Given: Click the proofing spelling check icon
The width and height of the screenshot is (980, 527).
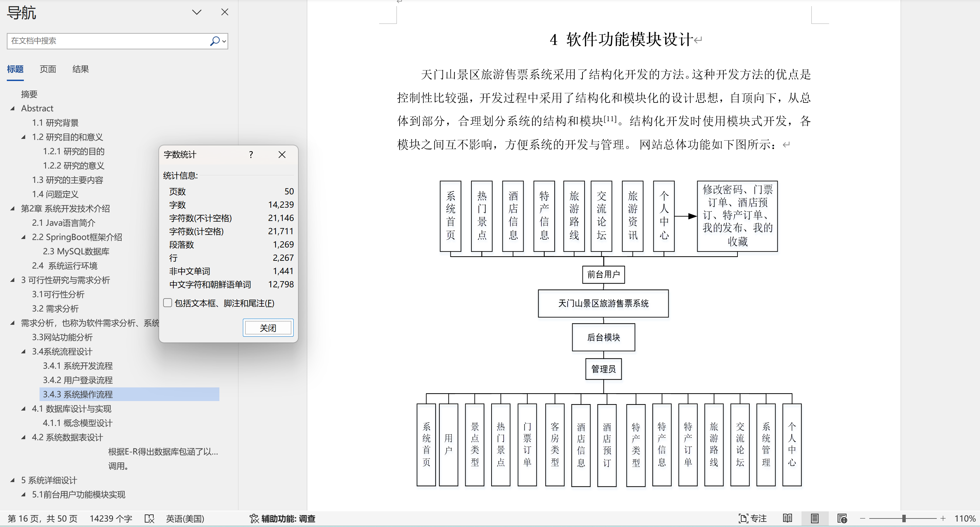Looking at the screenshot, I should click(x=150, y=518).
